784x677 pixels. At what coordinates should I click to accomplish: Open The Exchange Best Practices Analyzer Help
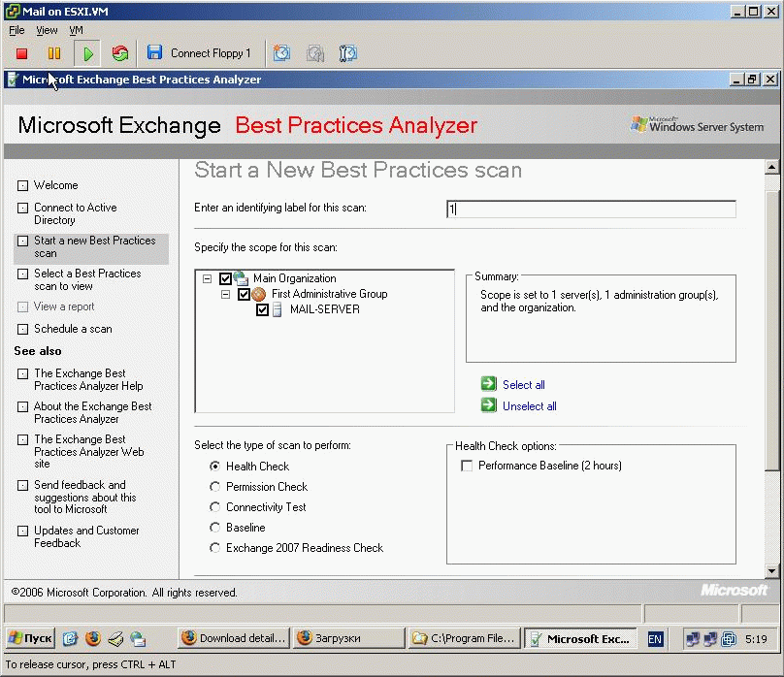point(88,379)
